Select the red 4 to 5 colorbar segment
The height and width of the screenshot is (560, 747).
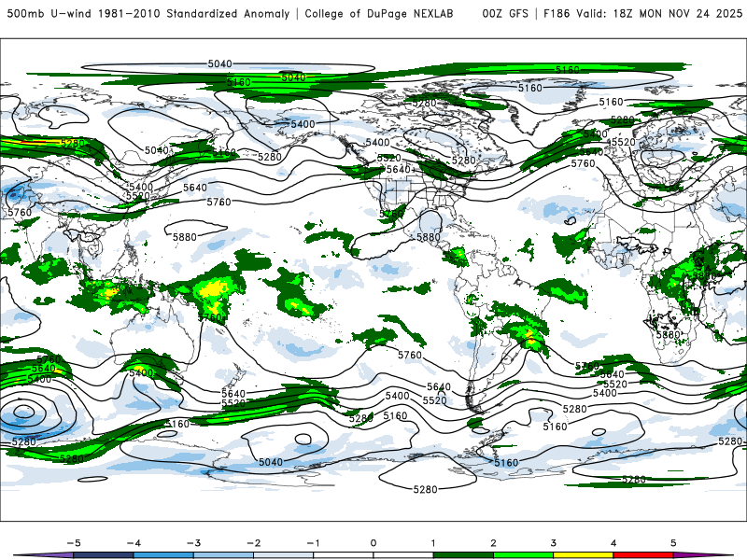point(643,555)
